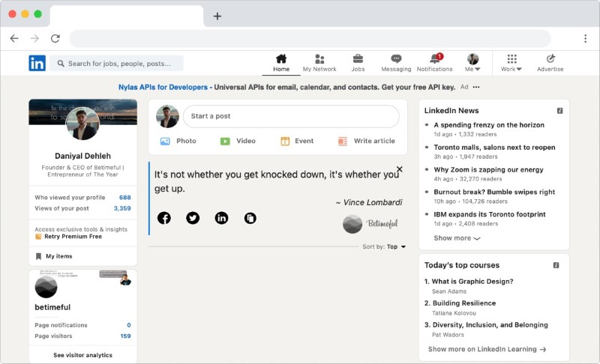Click Write article
600x364 pixels.
pyautogui.click(x=366, y=141)
